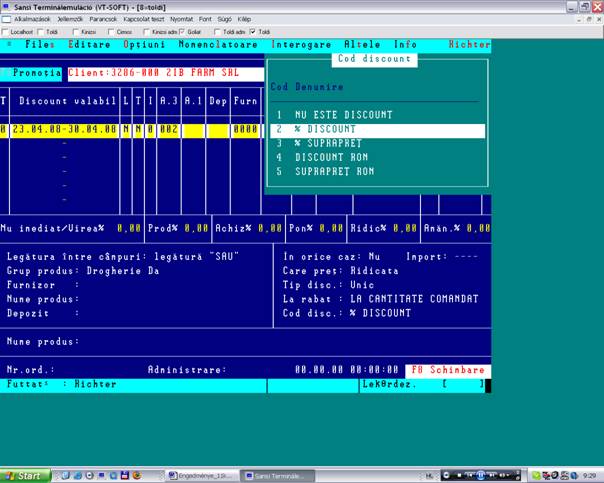The width and height of the screenshot is (604, 483).
Task: Toggle the Kinizsi adm checkbox
Action: click(146, 32)
